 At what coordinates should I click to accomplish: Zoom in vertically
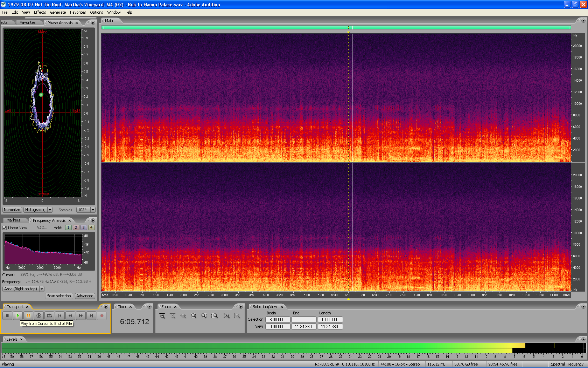click(x=226, y=316)
